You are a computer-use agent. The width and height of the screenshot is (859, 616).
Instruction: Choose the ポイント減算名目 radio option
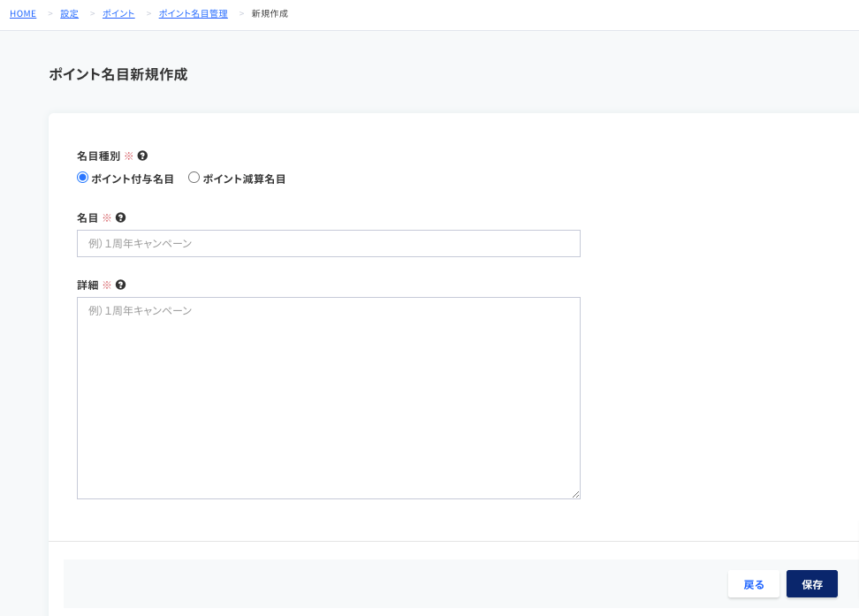click(x=194, y=178)
